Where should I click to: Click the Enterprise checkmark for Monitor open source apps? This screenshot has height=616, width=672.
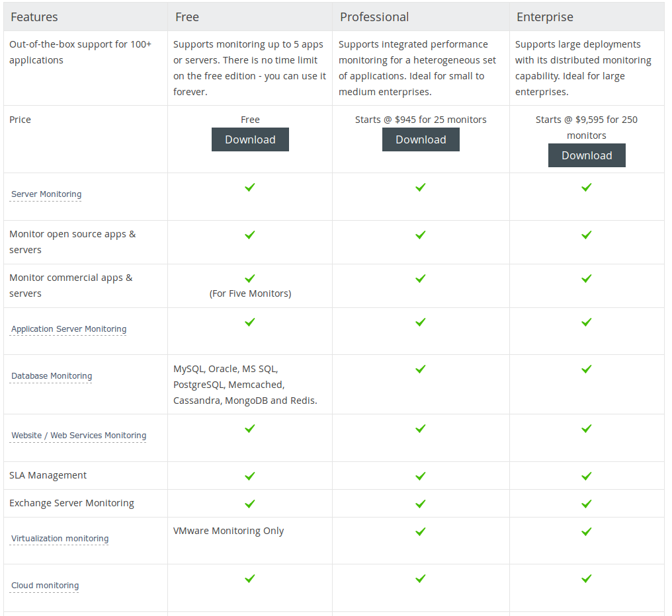pos(586,234)
